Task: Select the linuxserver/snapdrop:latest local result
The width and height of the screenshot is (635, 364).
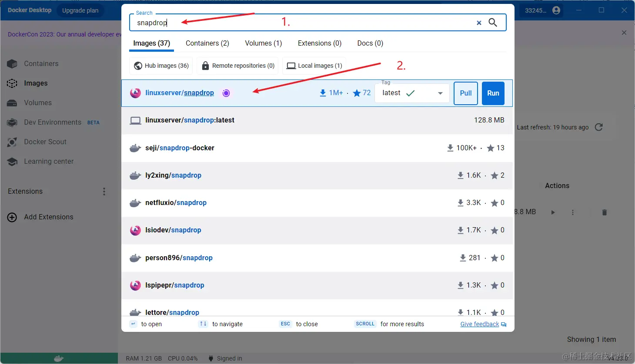Action: click(317, 120)
